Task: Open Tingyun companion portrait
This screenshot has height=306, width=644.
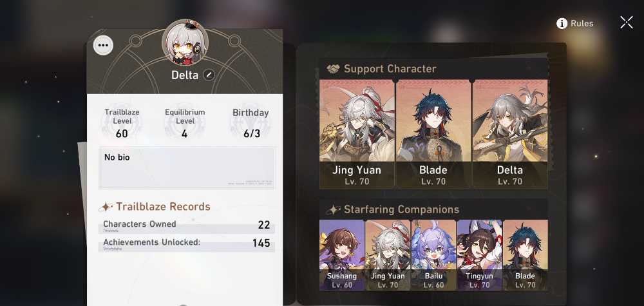Action: [479, 255]
